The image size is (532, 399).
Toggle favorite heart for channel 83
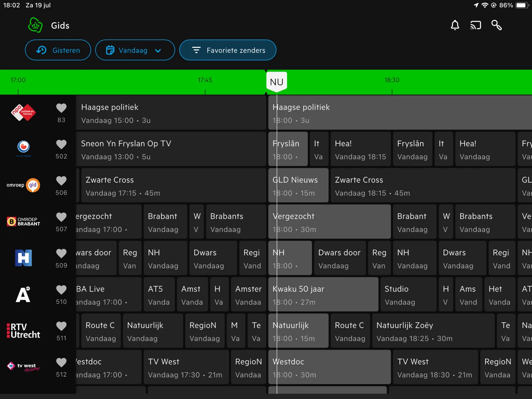pyautogui.click(x=61, y=108)
